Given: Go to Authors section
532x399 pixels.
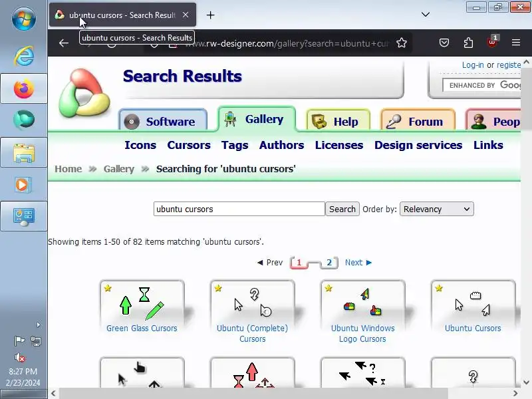Looking at the screenshot, I should click(x=281, y=145).
